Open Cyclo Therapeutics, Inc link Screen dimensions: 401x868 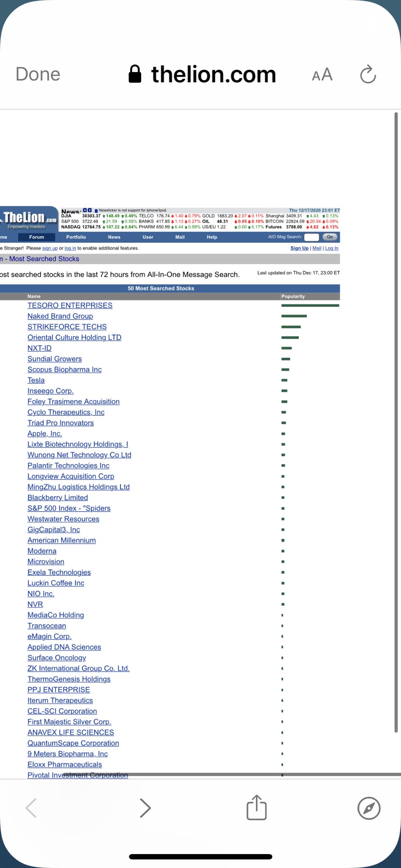[66, 412]
